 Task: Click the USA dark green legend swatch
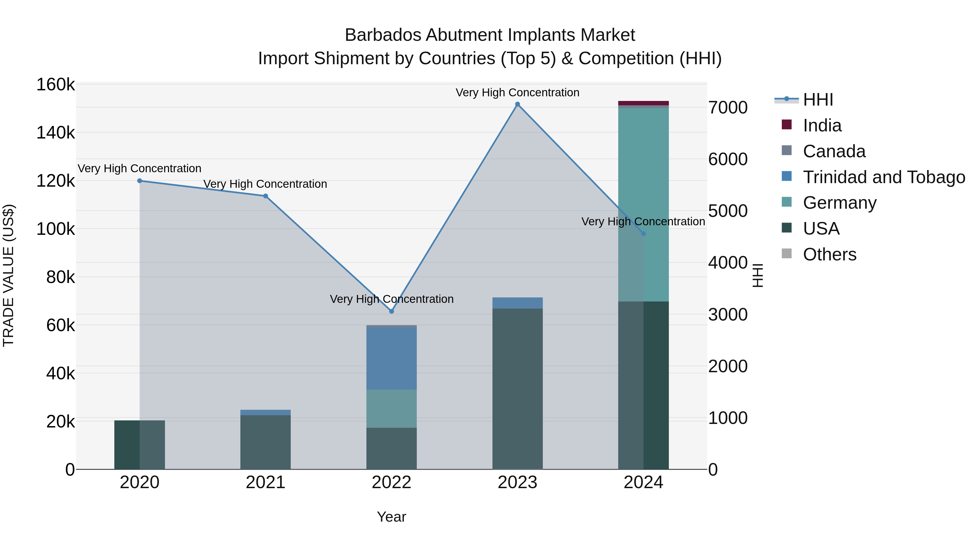point(786,228)
